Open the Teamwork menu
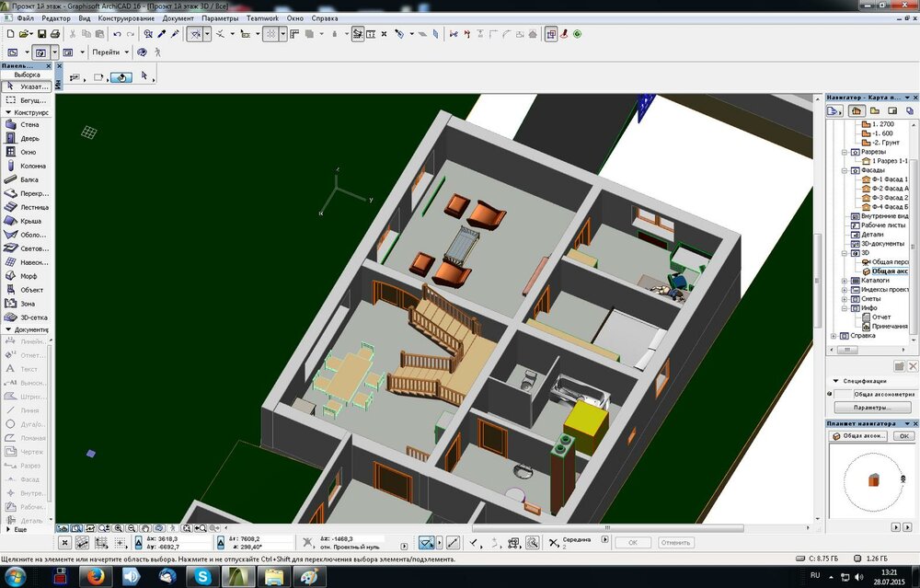This screenshot has height=588, width=920. coord(262,18)
